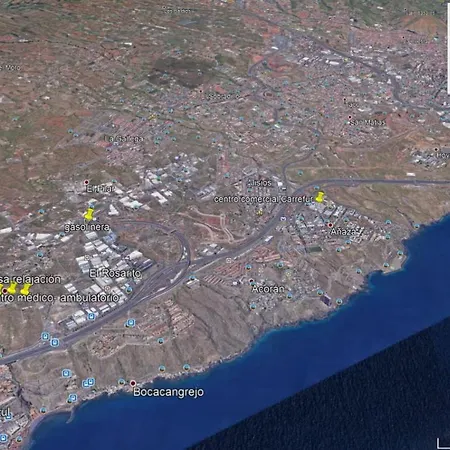Open the photo icon directly left of Bocacangrejo marker
450x450 pixels.
(x=122, y=382)
